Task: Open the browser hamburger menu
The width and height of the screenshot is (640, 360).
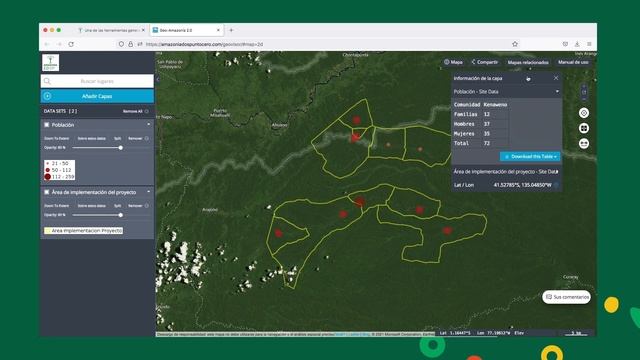Action: [589, 44]
